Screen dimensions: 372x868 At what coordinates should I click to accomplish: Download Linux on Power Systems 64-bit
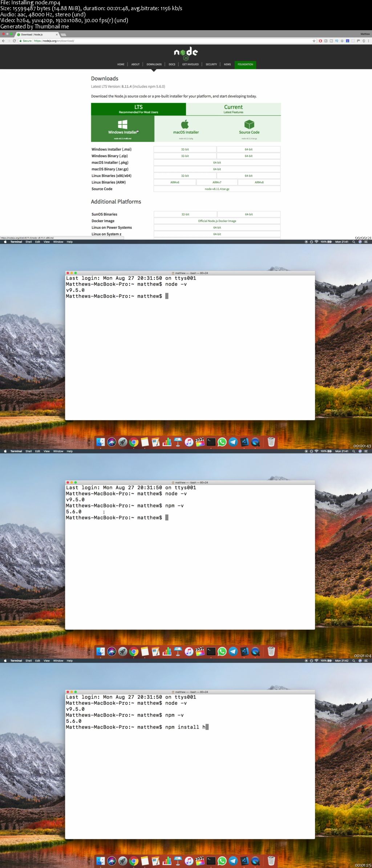point(217,227)
